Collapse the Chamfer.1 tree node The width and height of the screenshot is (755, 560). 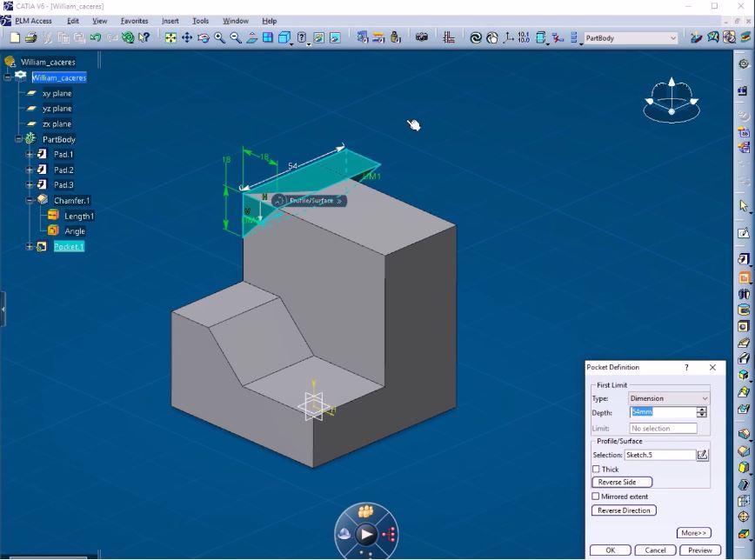[x=29, y=200]
